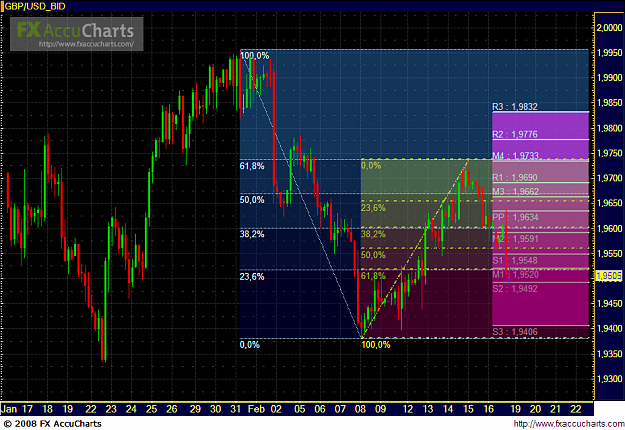Select the M4 : 1,9733 pivot label
Image resolution: width=625 pixels, height=430 pixels.
515,155
